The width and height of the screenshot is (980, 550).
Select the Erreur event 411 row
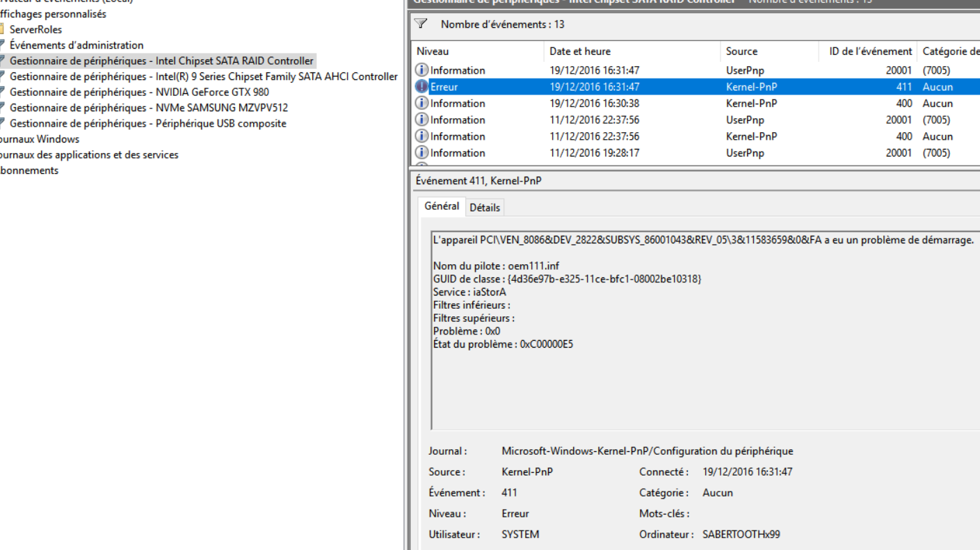tap(696, 87)
